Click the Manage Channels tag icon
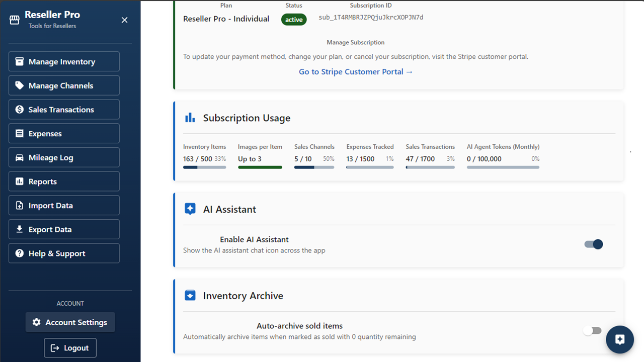Viewport: 644px width, 362px height. [20, 85]
